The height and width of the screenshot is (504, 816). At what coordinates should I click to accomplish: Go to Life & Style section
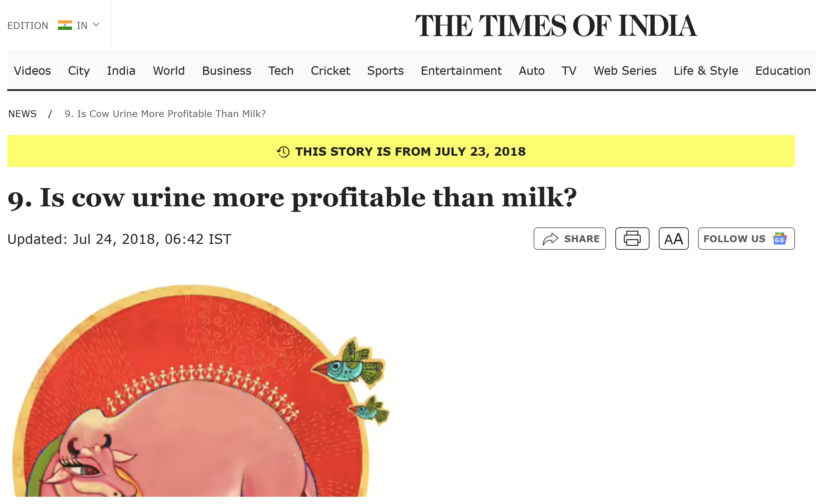click(706, 71)
